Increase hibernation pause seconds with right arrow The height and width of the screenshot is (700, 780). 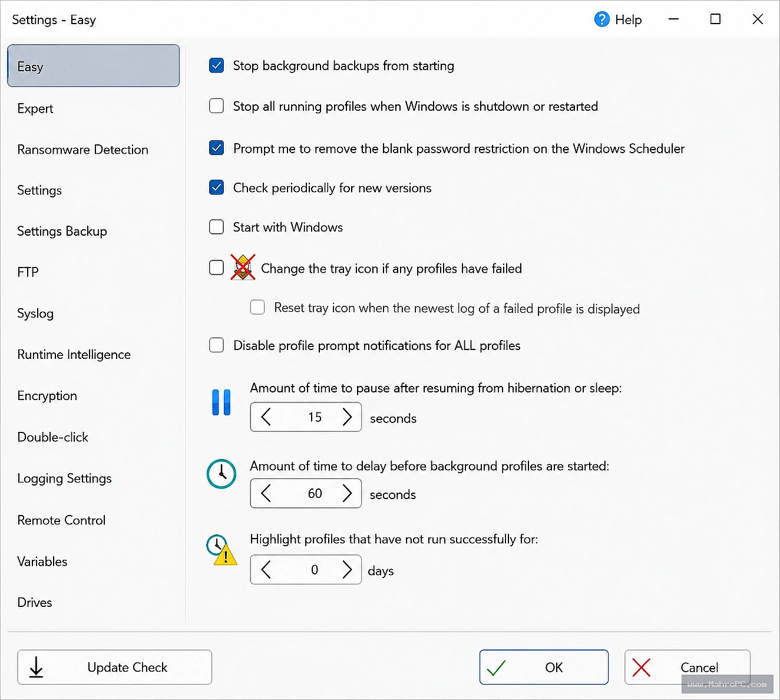(347, 417)
